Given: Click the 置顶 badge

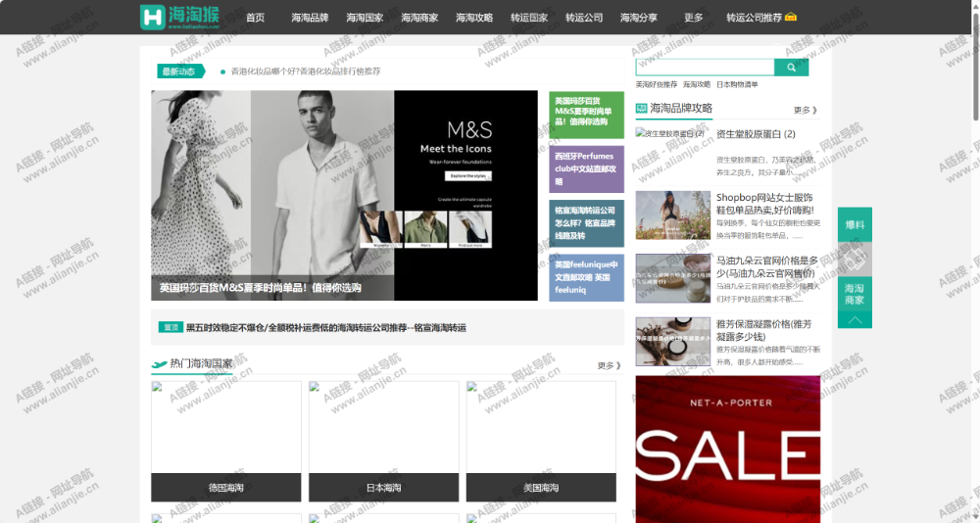Looking at the screenshot, I should click(x=171, y=327).
